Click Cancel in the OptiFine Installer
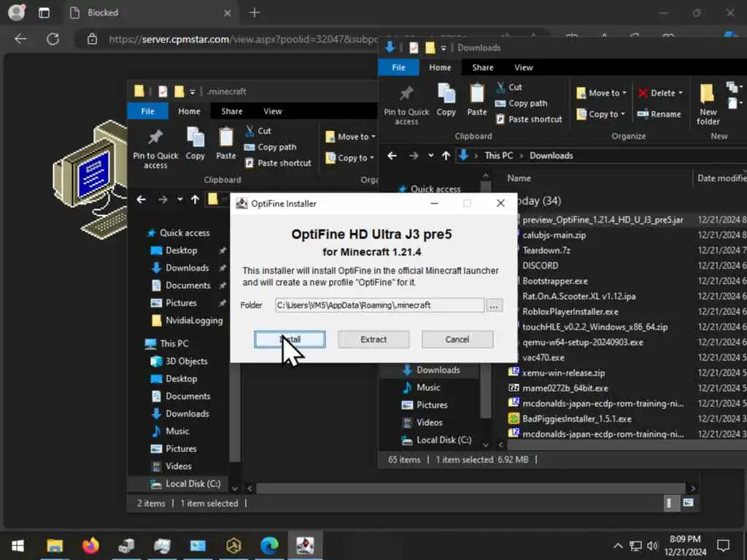The image size is (747, 560). point(457,340)
